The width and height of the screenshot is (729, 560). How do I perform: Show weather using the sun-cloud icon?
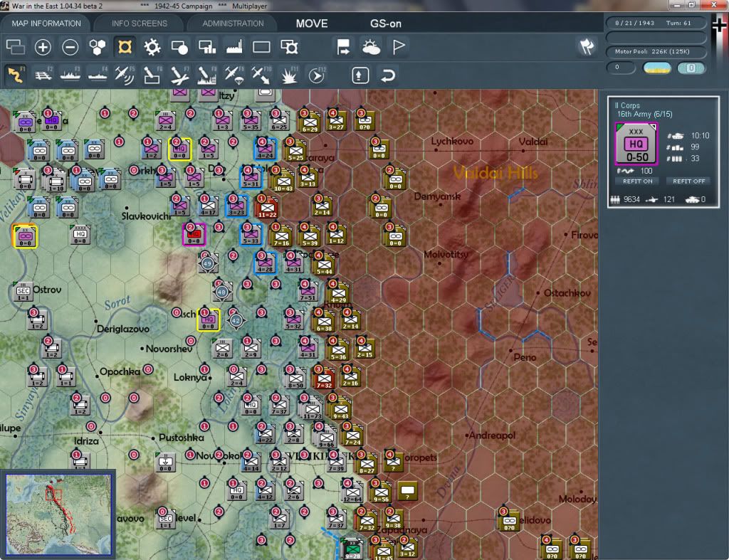coord(371,47)
